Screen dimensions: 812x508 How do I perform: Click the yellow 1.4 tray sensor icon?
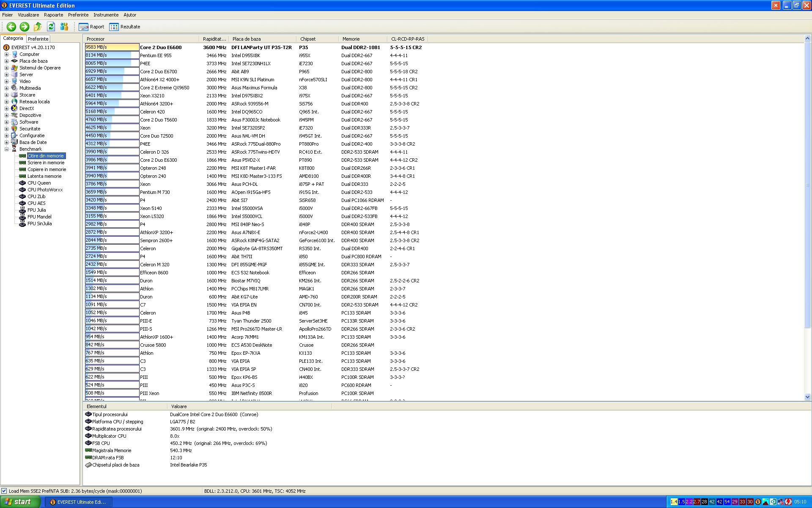coord(674,502)
